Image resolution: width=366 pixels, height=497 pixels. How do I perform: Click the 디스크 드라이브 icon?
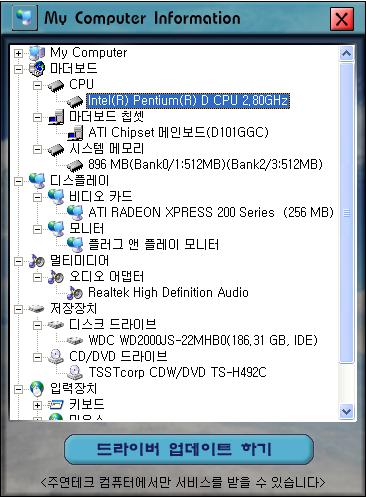tap(56, 325)
